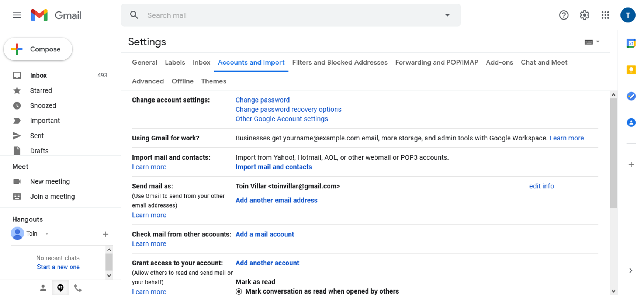644x295 pixels.
Task: Open Google Keep side panel icon
Action: (631, 70)
